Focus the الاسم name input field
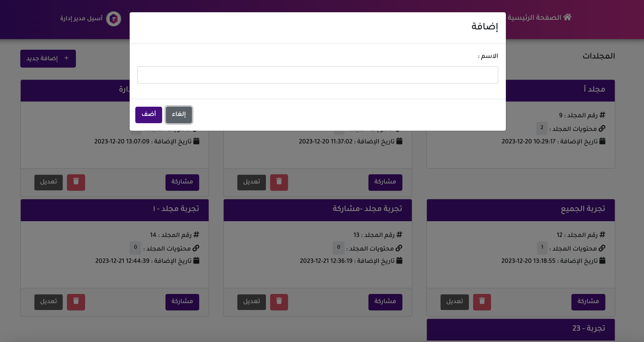644x342 pixels. (x=318, y=75)
